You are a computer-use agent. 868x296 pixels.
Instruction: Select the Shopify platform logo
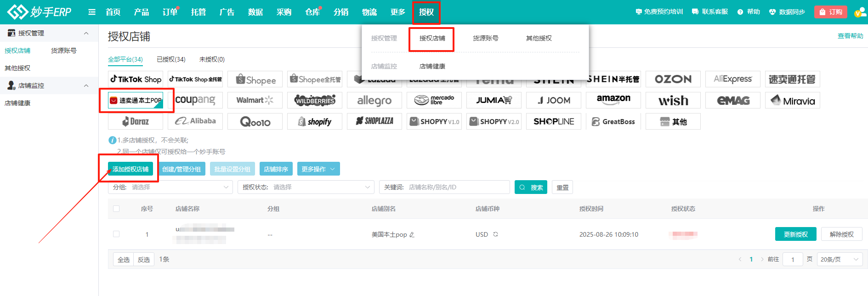pos(315,121)
